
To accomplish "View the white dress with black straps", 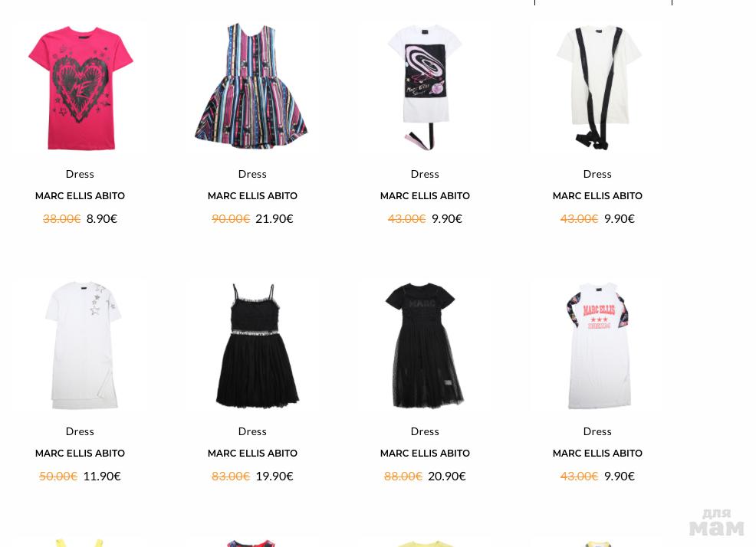I will point(598,87).
